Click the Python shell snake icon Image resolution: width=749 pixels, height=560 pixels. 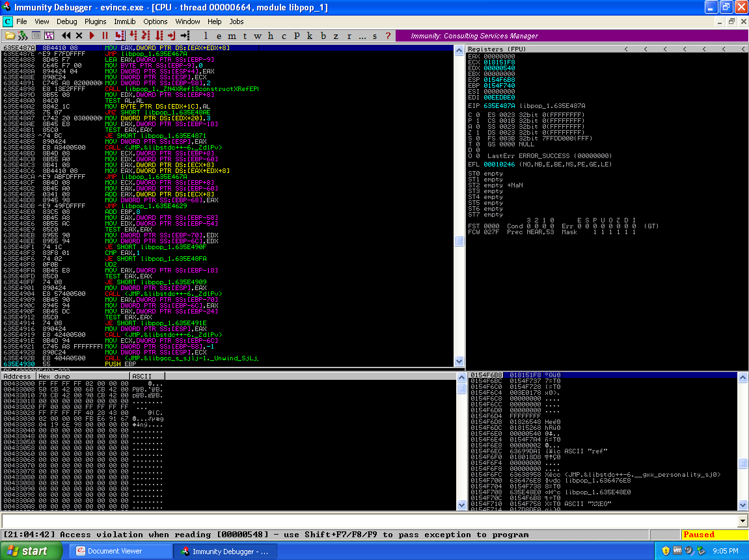tap(23, 36)
